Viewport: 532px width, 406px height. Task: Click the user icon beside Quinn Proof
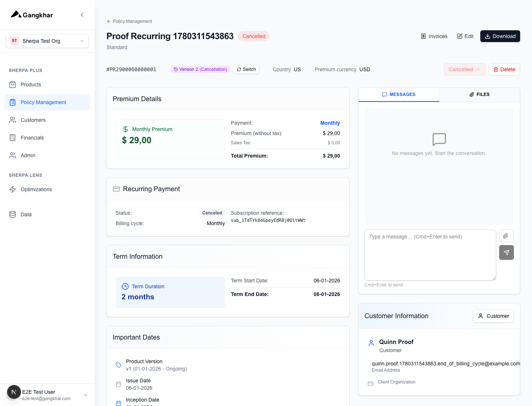click(x=371, y=343)
